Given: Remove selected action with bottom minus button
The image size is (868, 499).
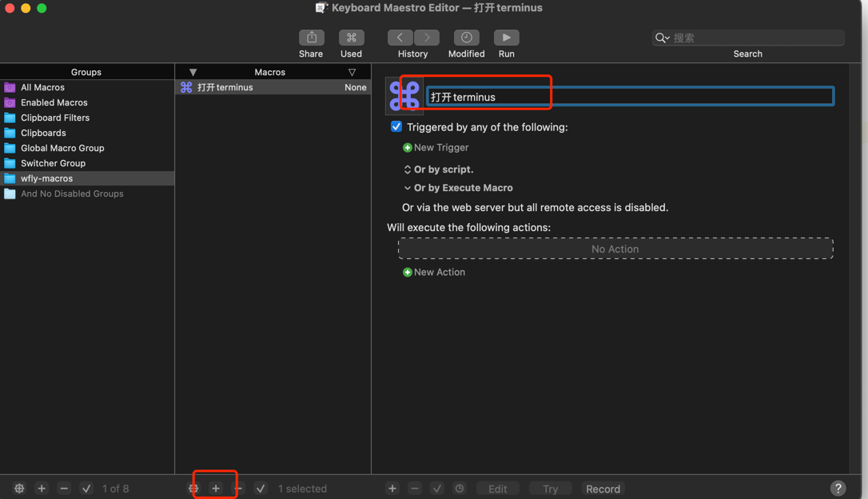Looking at the screenshot, I should point(415,489).
